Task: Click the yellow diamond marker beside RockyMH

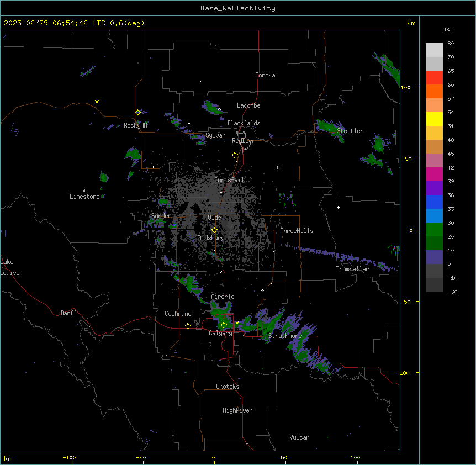Action: [137, 112]
